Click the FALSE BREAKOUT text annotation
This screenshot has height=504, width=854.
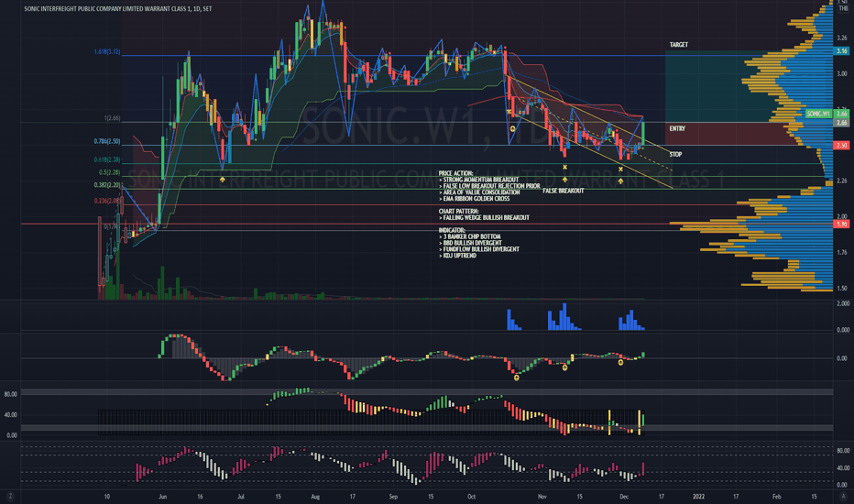click(x=564, y=191)
